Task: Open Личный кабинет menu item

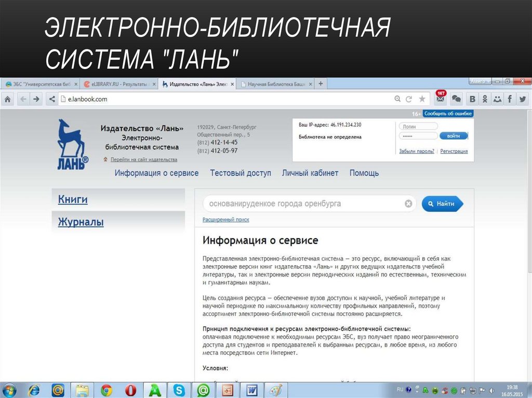Action: point(310,173)
